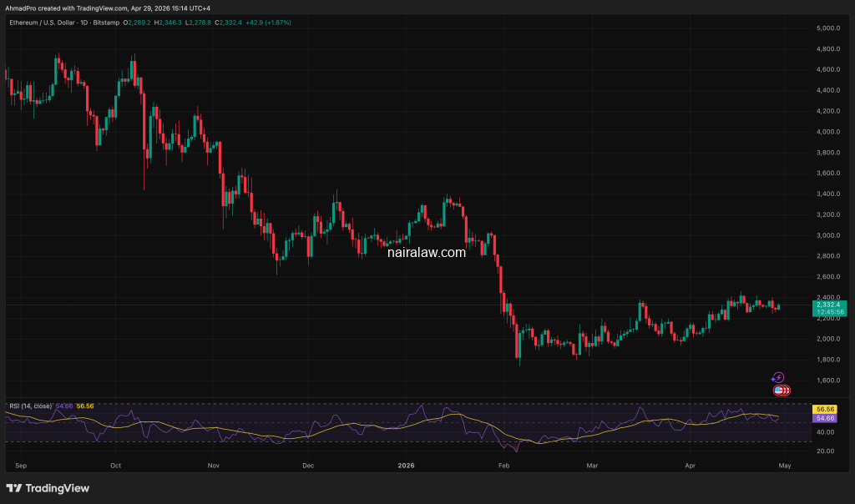Click the May label on time axis
The image size is (855, 504).
[x=786, y=464]
